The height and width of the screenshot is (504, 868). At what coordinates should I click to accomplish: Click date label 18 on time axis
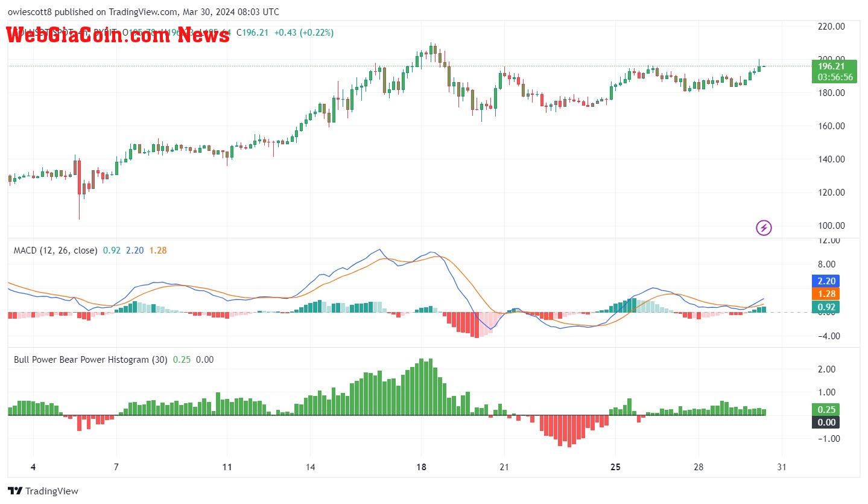421,467
